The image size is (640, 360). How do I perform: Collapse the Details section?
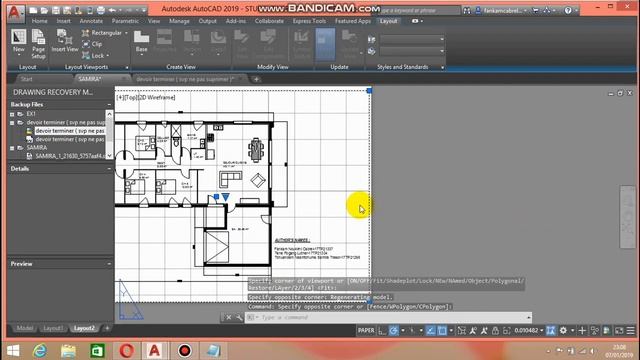109,169
